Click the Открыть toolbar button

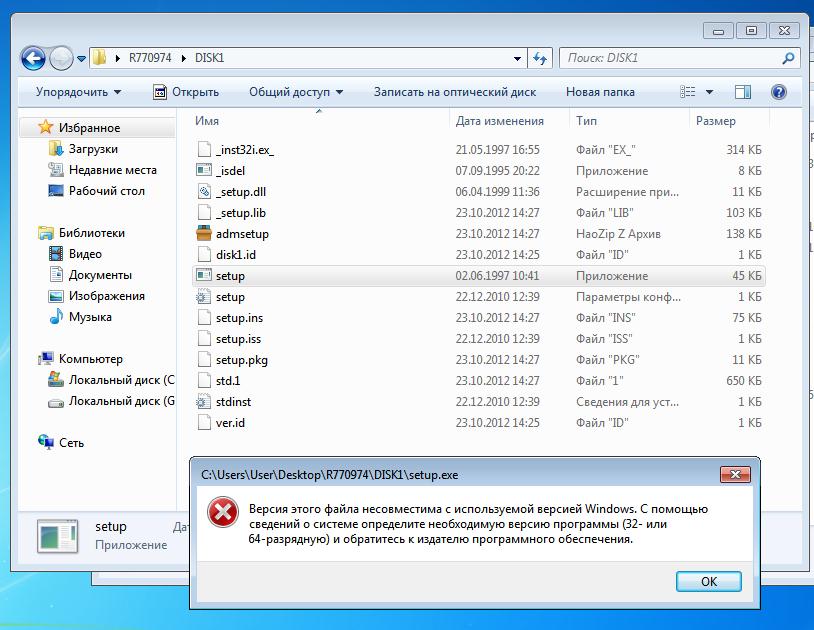(186, 92)
